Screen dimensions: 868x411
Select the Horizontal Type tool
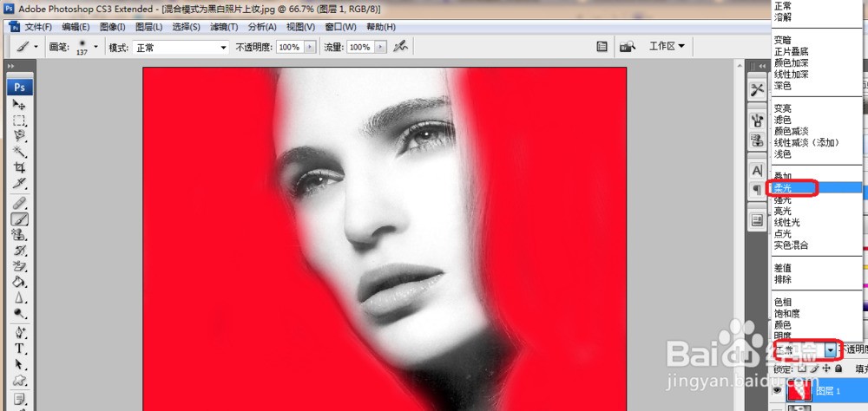[19, 349]
